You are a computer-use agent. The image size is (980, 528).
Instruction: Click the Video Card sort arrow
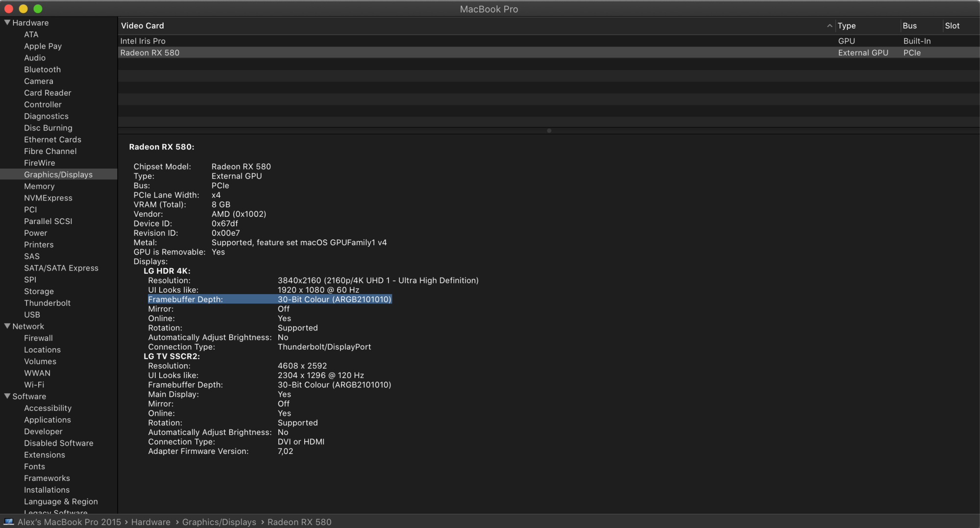click(x=830, y=25)
